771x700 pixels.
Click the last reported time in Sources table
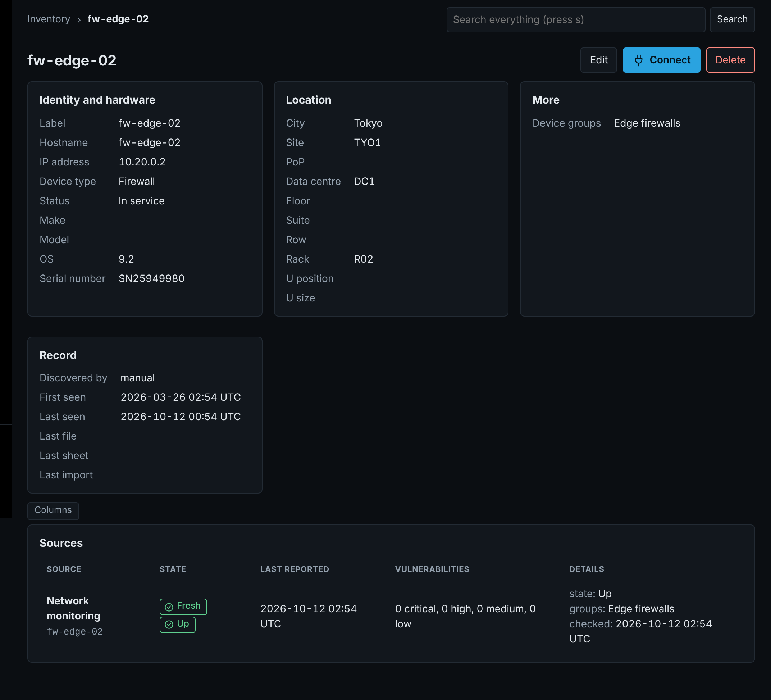[308, 616]
